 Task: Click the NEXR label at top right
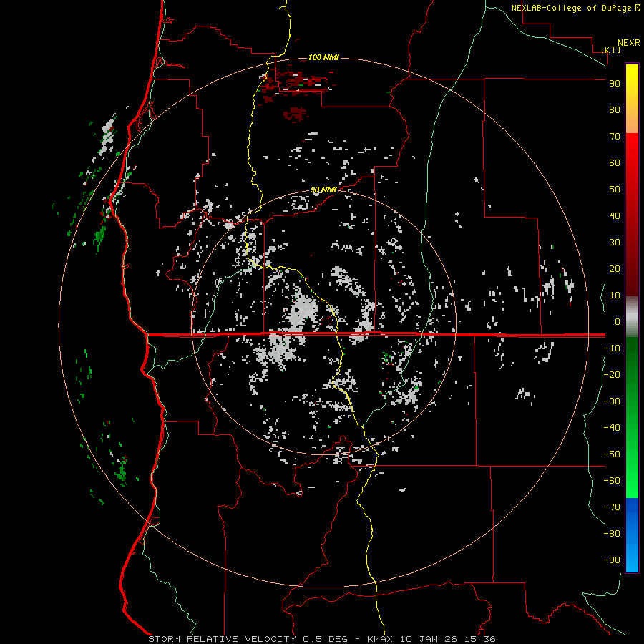click(629, 43)
